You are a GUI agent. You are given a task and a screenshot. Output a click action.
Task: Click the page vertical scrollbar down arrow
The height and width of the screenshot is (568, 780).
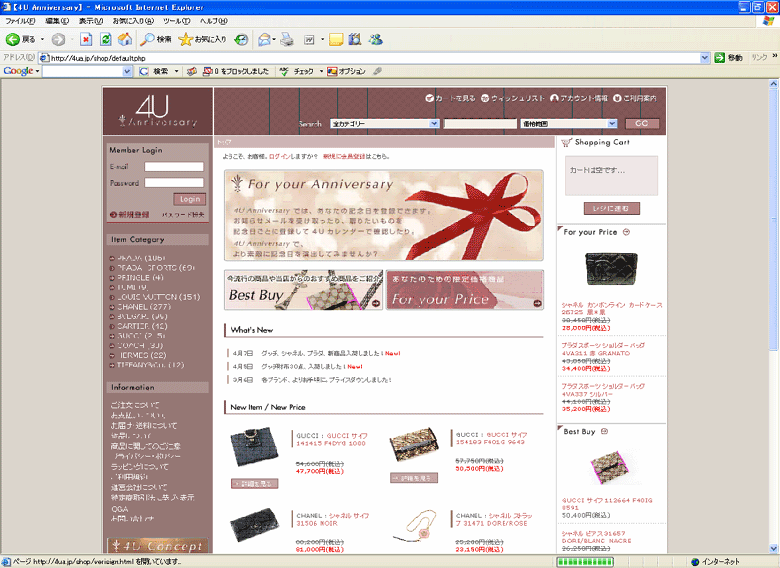click(x=774, y=549)
